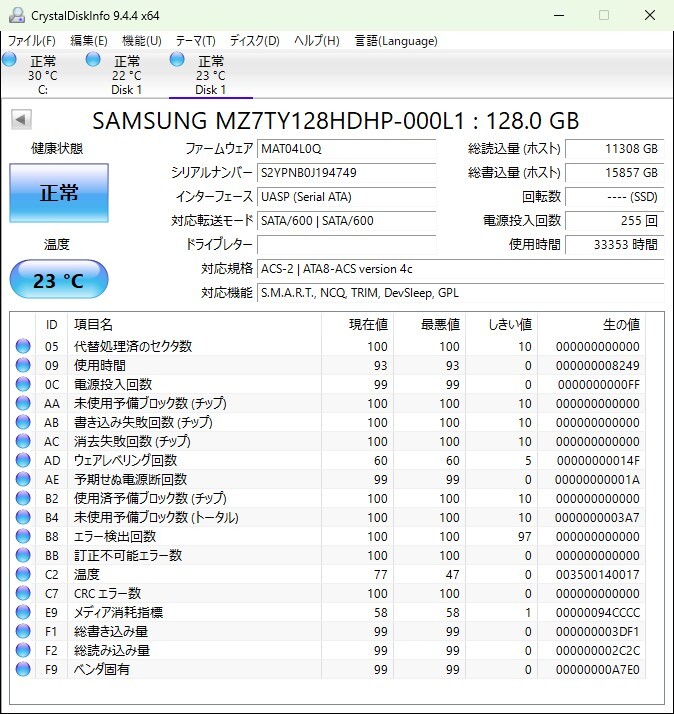Click status orb for attribute 0C

[23, 384]
